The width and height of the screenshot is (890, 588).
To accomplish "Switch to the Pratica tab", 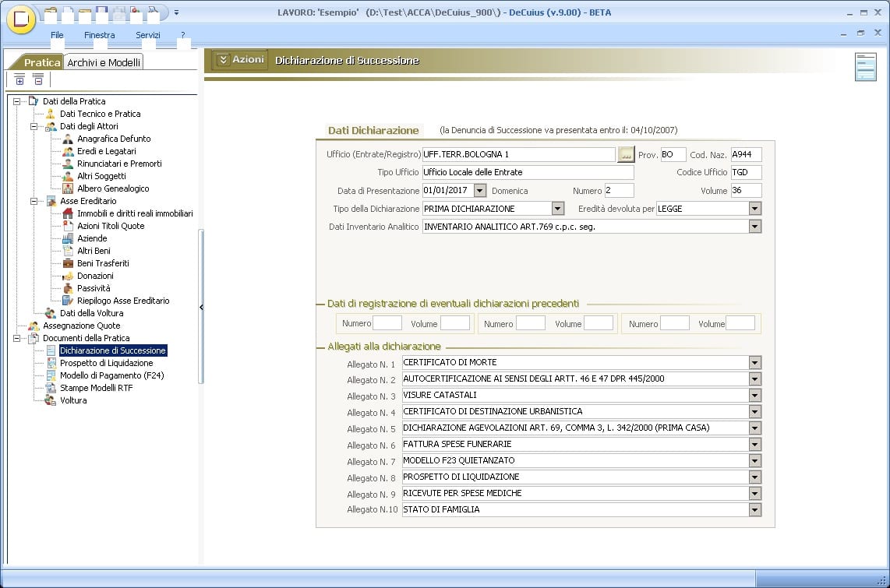I will click(41, 62).
